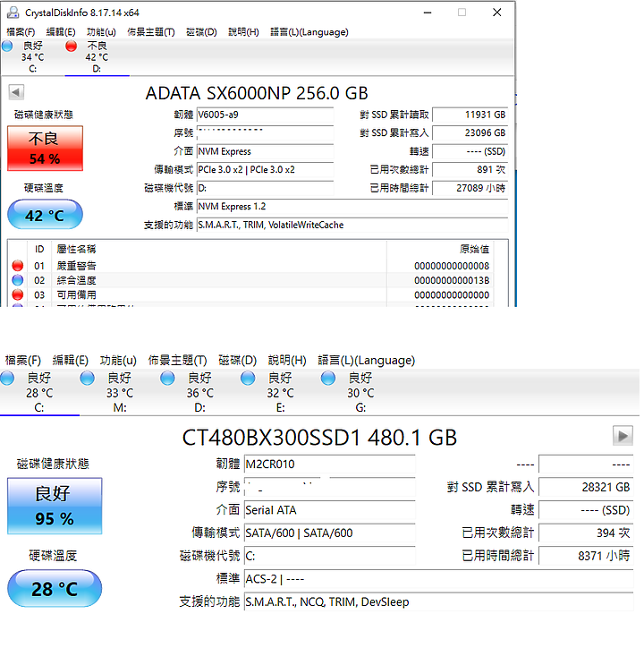This screenshot has width=644, height=648.
Task: Click power on count value 891 次
Action: click(470, 169)
